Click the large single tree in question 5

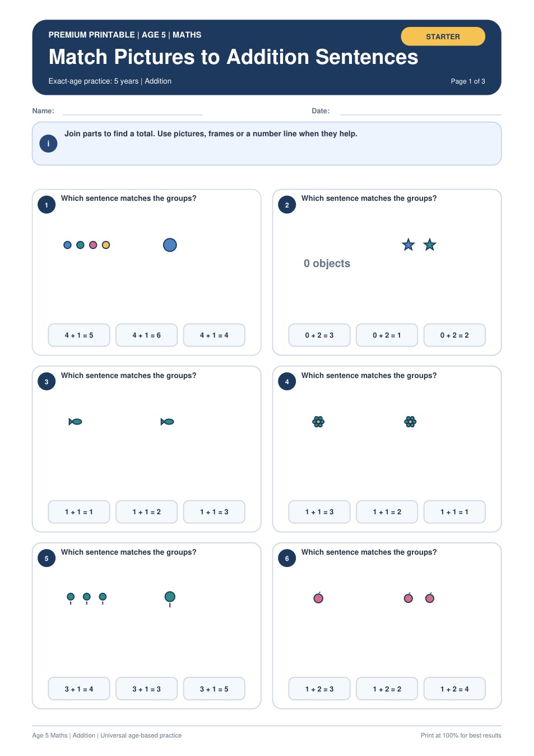(x=170, y=599)
